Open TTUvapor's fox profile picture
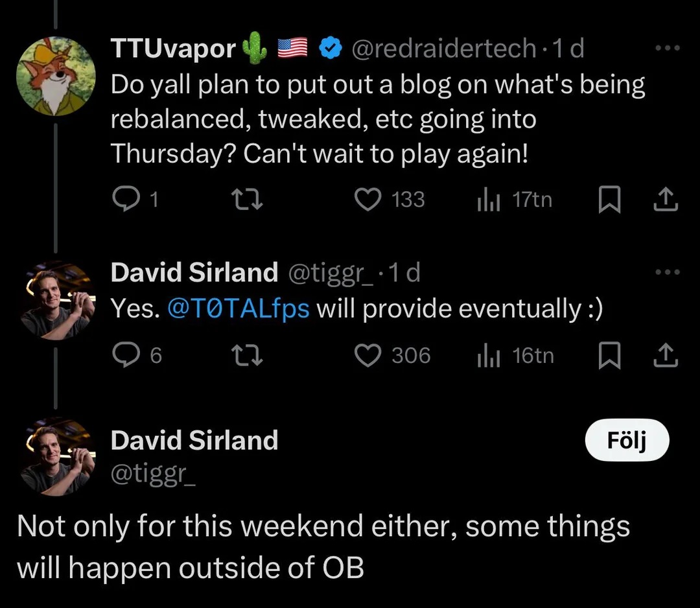700x608 pixels. click(x=56, y=76)
